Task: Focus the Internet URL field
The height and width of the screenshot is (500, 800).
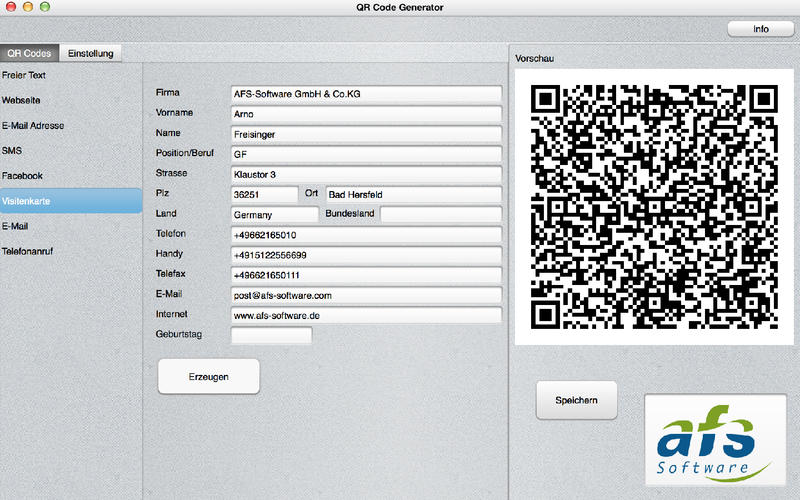Action: [366, 315]
